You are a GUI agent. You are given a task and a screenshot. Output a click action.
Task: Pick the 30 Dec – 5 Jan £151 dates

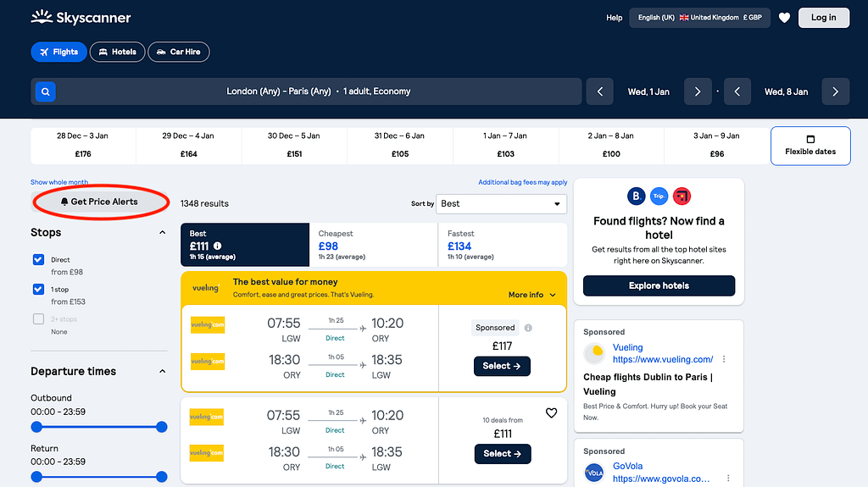click(294, 146)
